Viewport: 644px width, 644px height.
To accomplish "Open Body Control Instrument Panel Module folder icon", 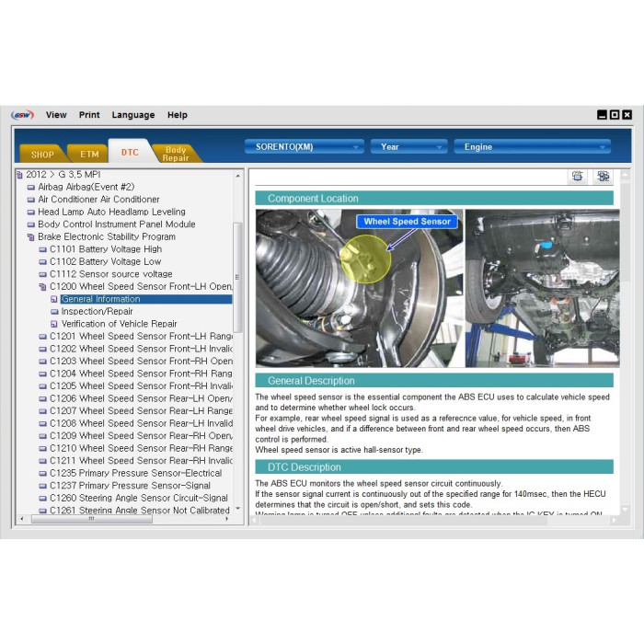I will click(30, 224).
